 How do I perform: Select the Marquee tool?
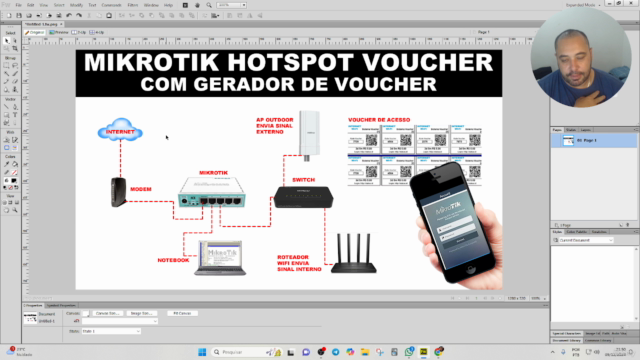tap(7, 66)
